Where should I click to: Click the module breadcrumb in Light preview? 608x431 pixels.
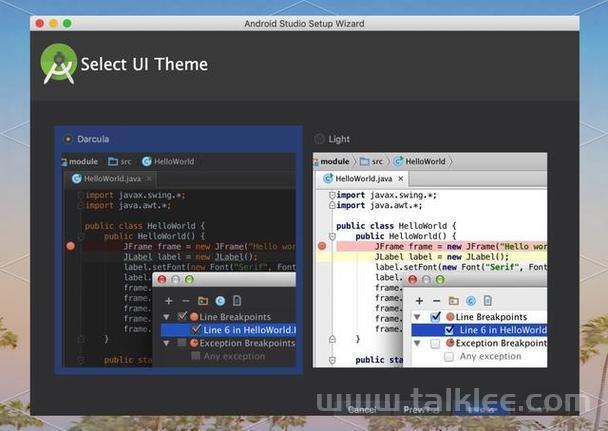[x=334, y=161]
